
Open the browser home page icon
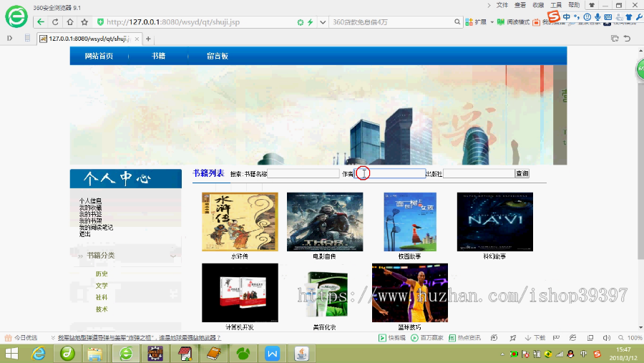point(70,22)
